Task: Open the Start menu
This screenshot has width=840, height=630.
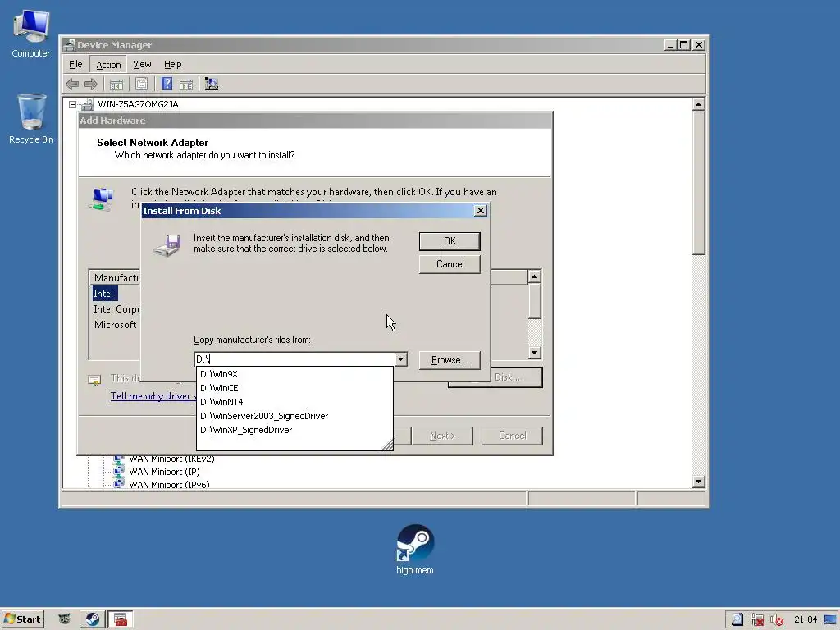Action: 22,619
